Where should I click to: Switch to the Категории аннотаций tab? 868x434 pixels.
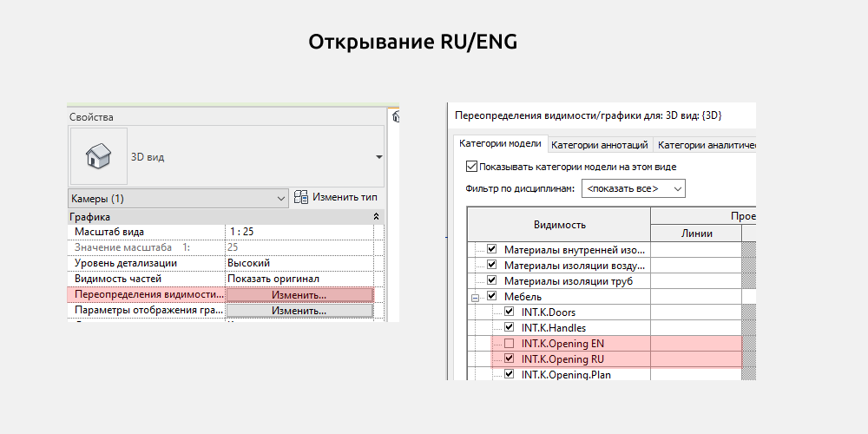pos(600,145)
